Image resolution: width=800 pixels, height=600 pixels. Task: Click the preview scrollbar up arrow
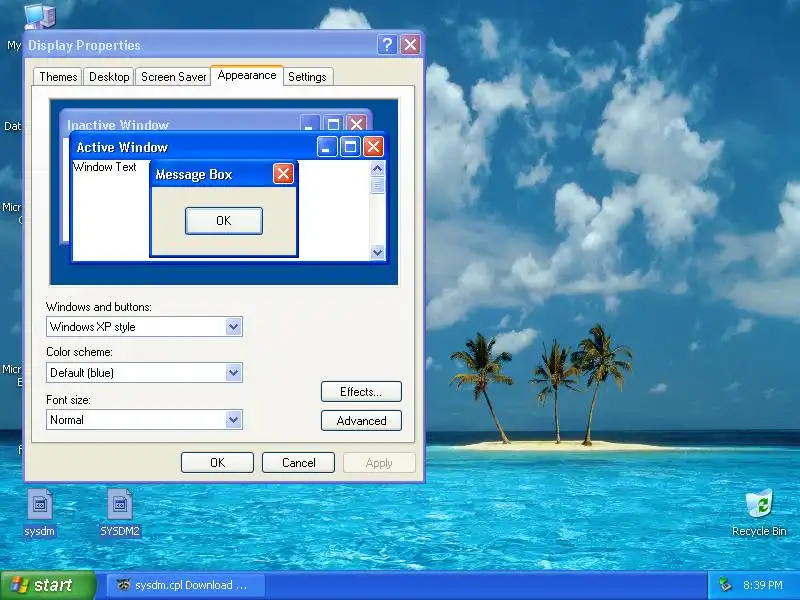click(x=378, y=168)
